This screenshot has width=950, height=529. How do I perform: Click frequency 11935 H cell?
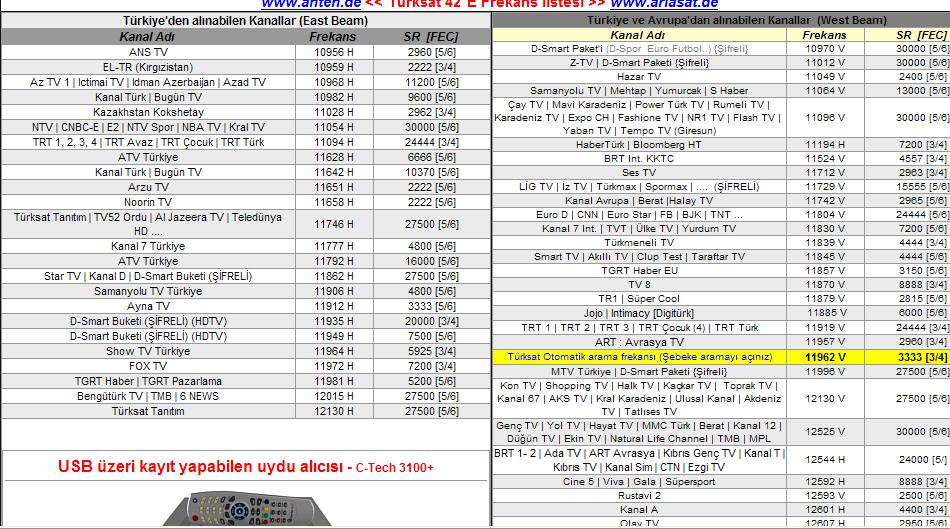334,321
